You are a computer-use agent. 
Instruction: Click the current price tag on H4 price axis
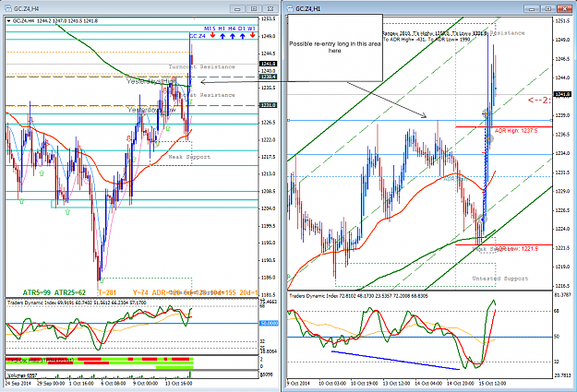(269, 64)
